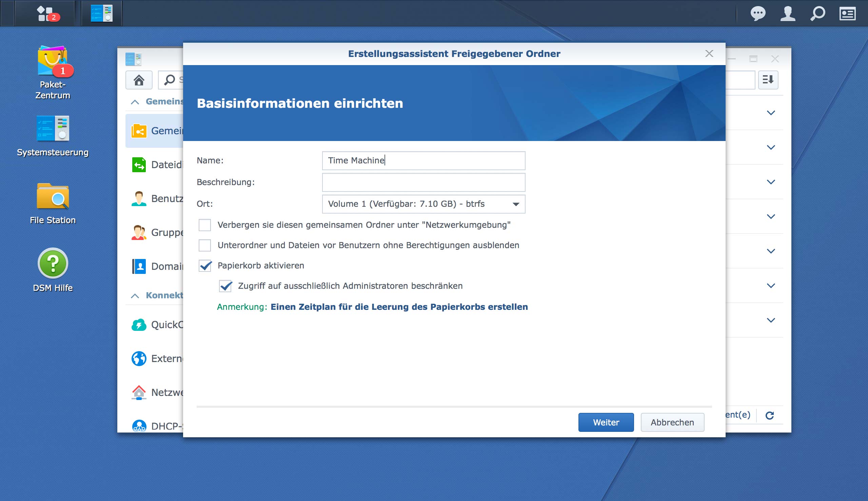This screenshot has height=501, width=868.
Task: Select Netzwerk in the sidebar
Action: point(154,392)
